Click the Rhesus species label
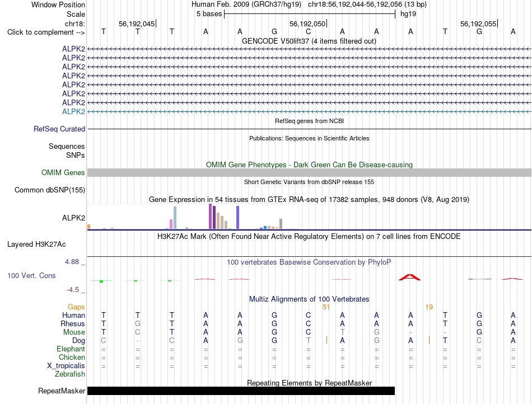Screen dimensions: 532x404 click(73, 323)
